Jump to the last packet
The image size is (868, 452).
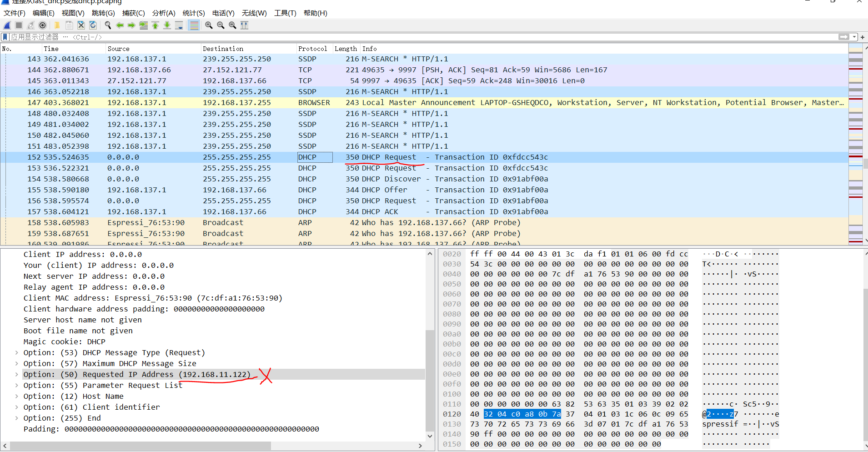point(167,25)
